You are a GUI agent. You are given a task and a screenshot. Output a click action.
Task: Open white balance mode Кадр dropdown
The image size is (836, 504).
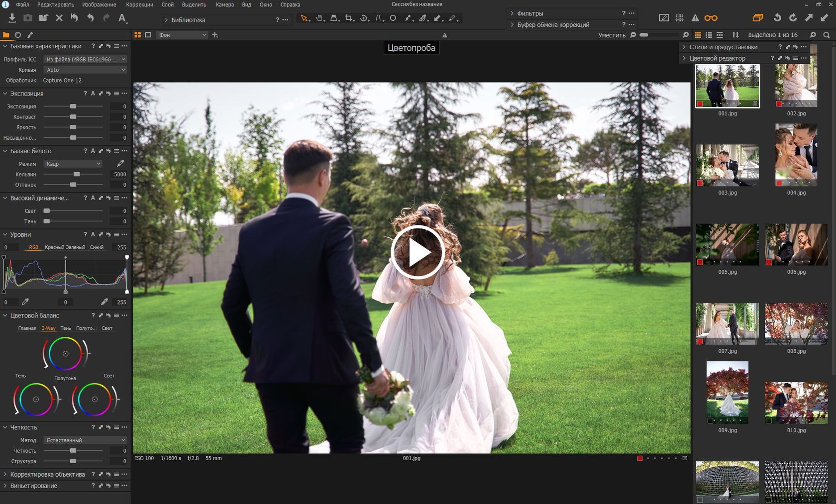click(73, 164)
